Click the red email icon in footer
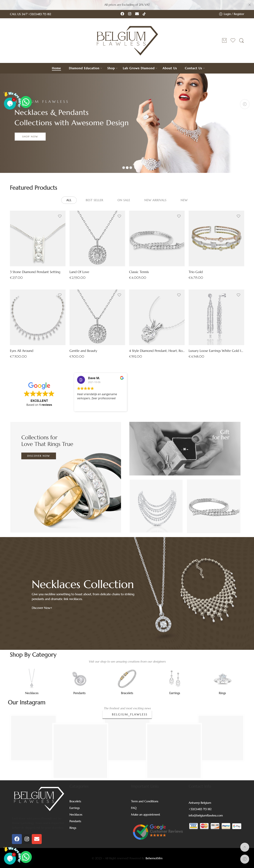254x868 pixels. (x=37, y=839)
